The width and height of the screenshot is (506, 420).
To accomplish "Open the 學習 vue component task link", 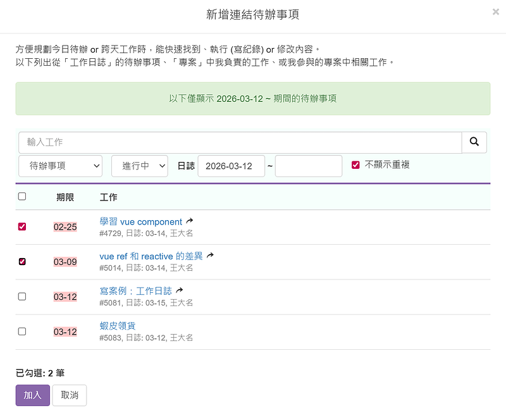I will point(140,221).
